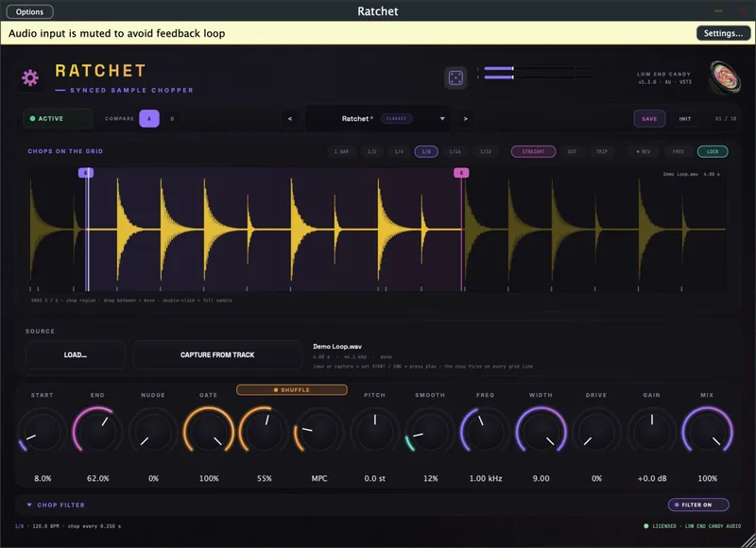Click the Low End Candy swirl logo
Screen dimensions: 756x548
724,77
